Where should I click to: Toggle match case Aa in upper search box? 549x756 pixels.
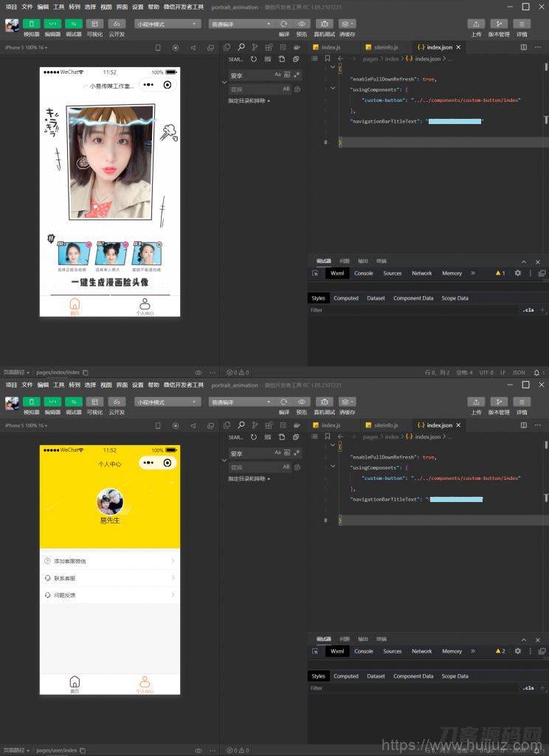click(x=277, y=75)
